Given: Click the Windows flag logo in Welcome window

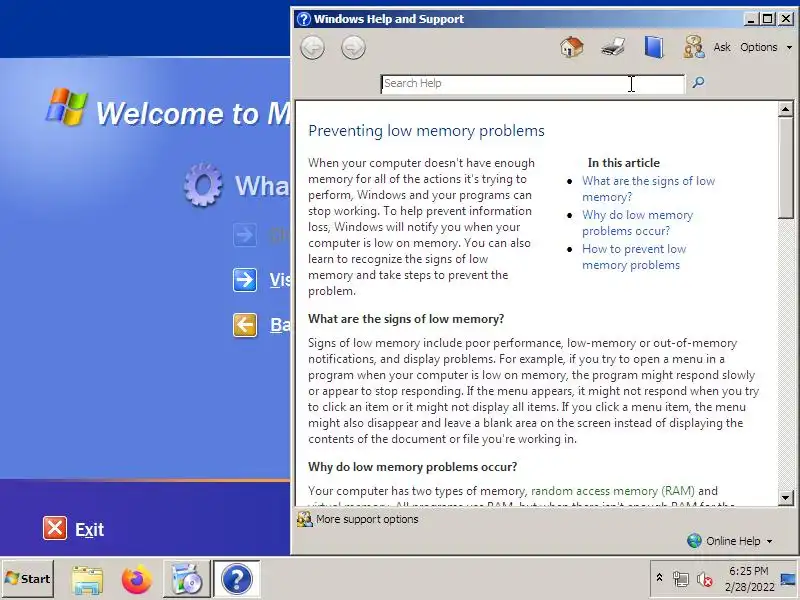Looking at the screenshot, I should (66, 107).
